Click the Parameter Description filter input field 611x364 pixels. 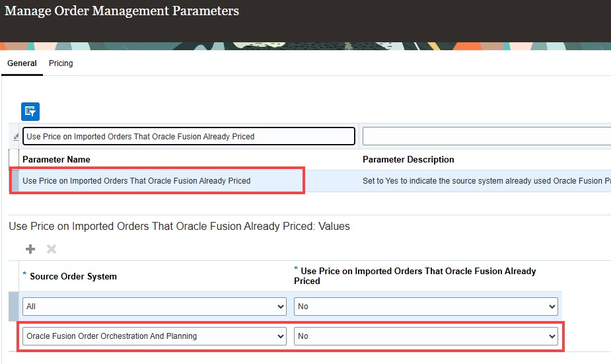(487, 136)
